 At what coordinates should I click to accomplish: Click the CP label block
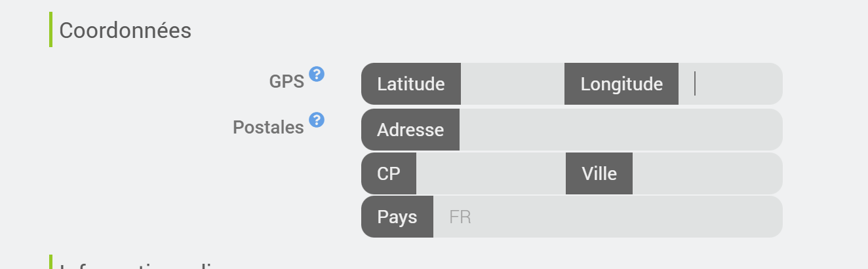(x=389, y=173)
